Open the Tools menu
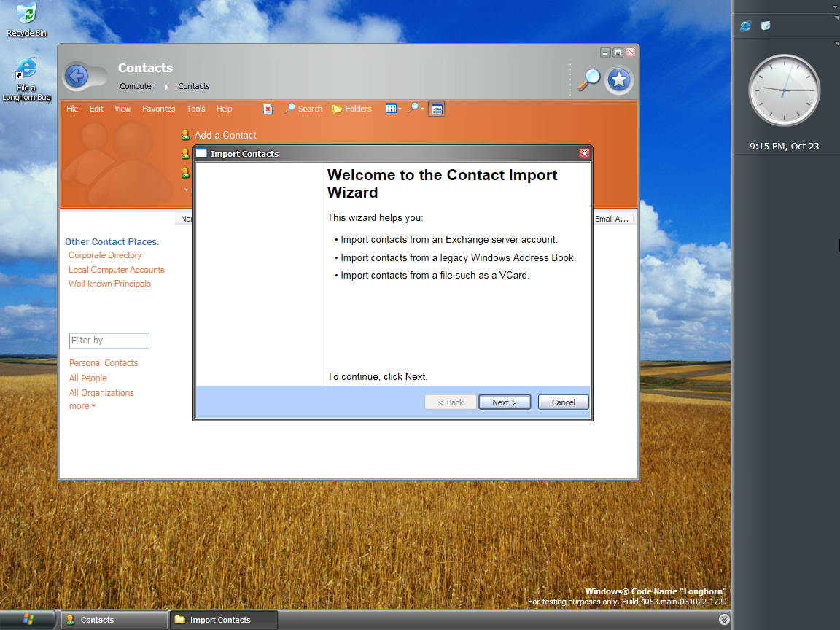This screenshot has height=630, width=840. point(196,109)
